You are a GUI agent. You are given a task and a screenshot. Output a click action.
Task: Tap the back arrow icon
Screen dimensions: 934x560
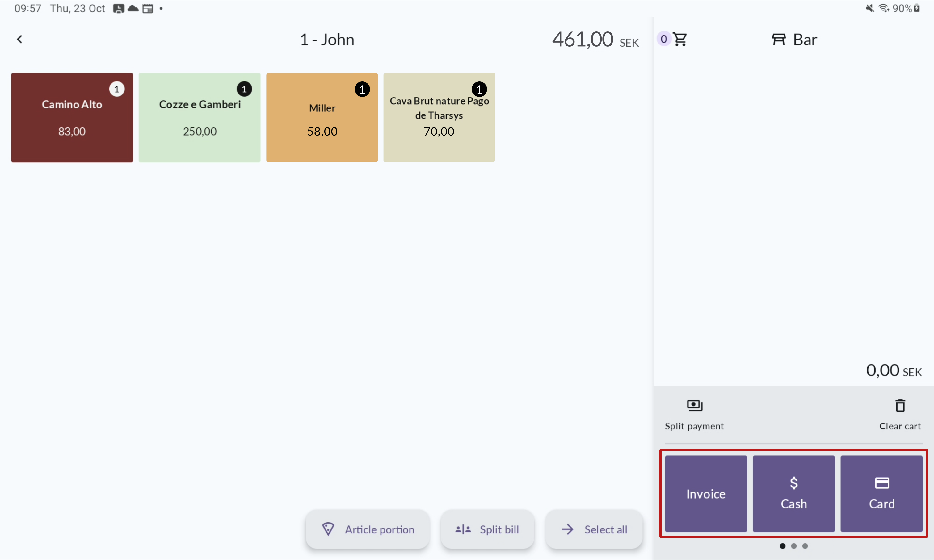pyautogui.click(x=20, y=39)
